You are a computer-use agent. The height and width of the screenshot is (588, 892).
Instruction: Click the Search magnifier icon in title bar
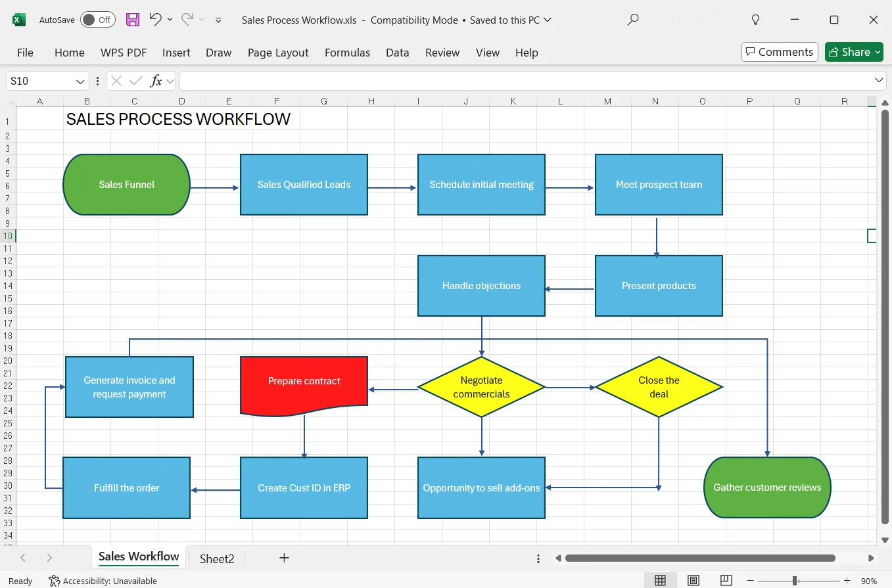click(633, 20)
